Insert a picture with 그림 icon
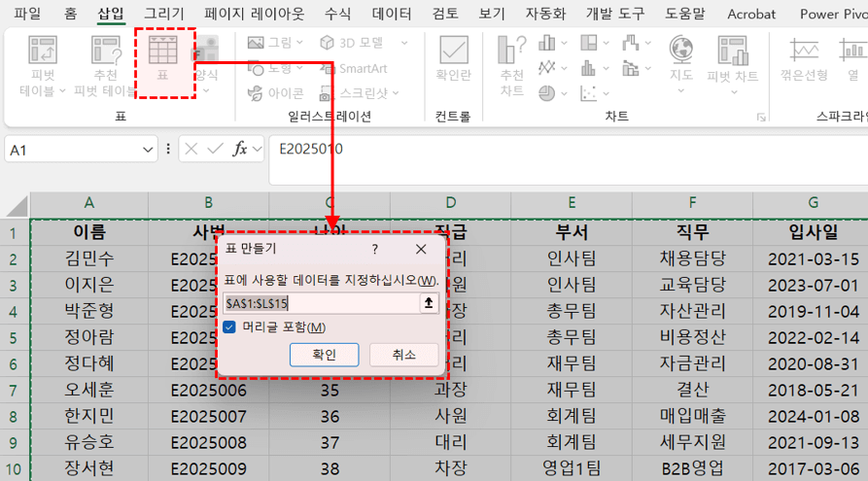 (x=269, y=43)
